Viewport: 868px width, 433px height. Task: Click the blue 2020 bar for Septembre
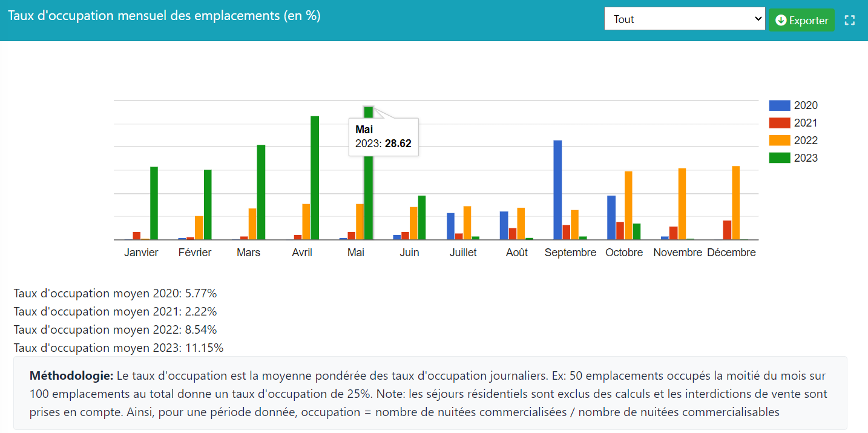(x=557, y=190)
